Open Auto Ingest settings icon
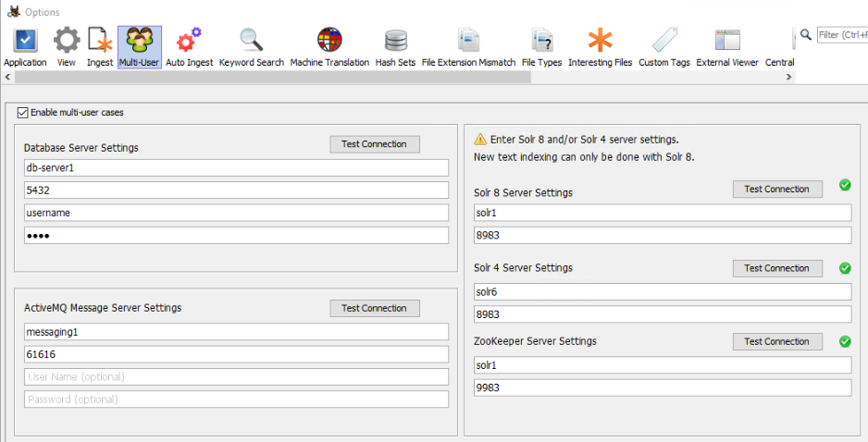This screenshot has height=442, width=868. pos(189,41)
